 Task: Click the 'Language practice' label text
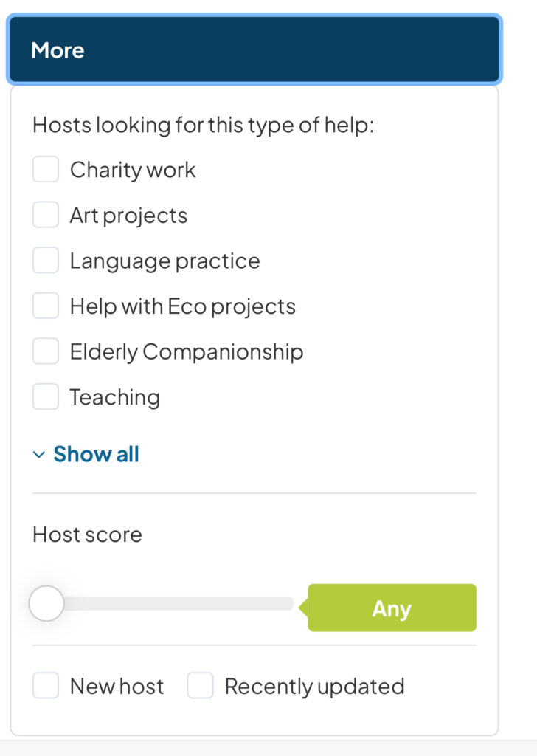tap(164, 261)
